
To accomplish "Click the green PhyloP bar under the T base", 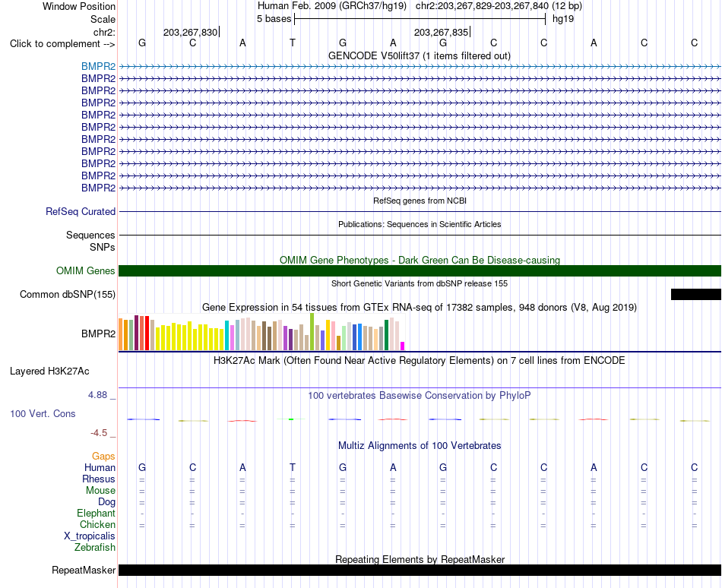I will pos(291,419).
